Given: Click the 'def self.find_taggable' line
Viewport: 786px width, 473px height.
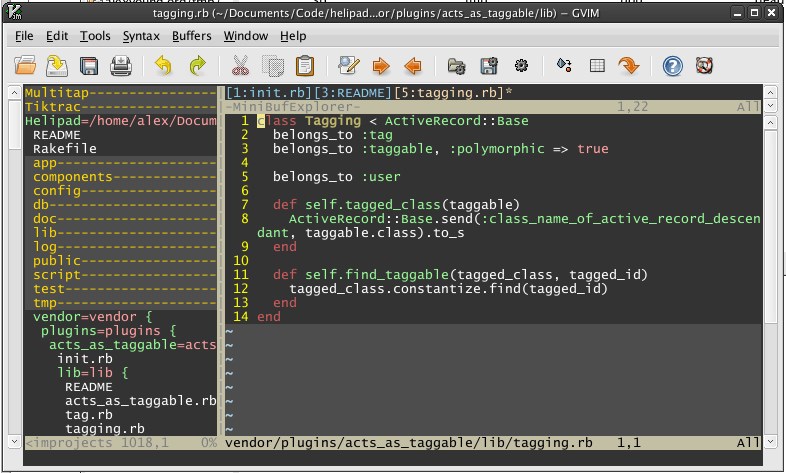Looking at the screenshot, I should pyautogui.click(x=460, y=275).
